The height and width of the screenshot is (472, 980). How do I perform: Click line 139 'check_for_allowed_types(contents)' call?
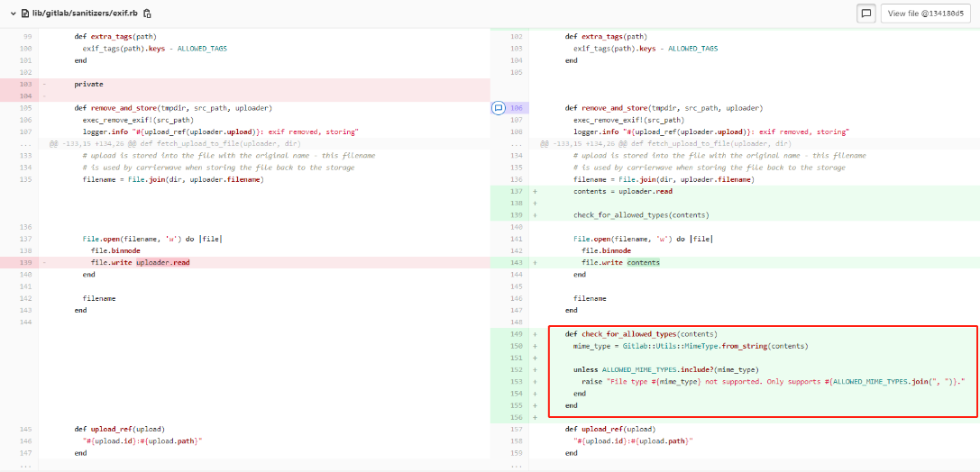tap(641, 214)
